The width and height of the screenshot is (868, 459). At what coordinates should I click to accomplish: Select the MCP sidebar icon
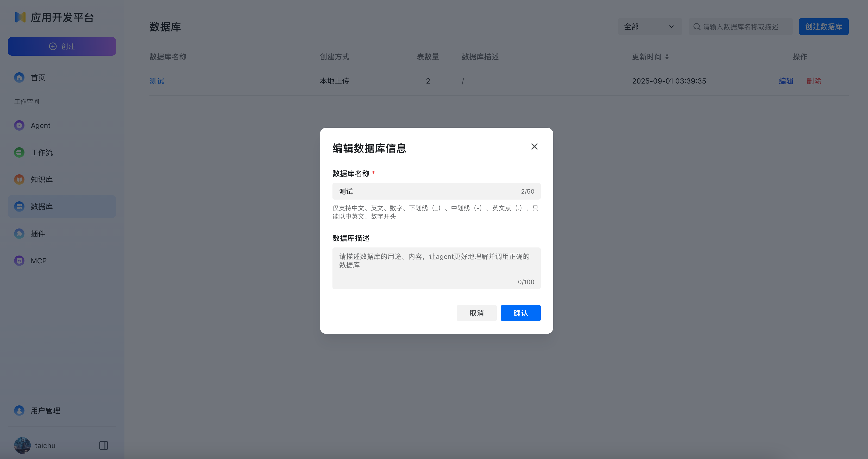(x=19, y=260)
